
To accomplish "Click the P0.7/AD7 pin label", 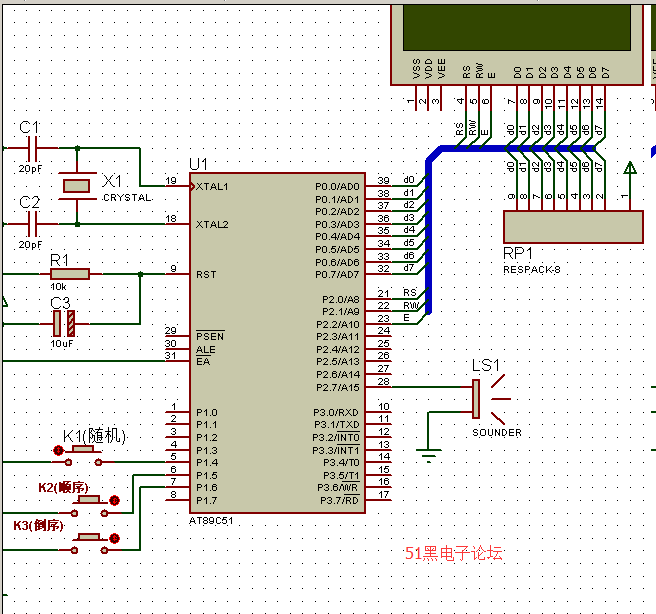I will pyautogui.click(x=337, y=274).
